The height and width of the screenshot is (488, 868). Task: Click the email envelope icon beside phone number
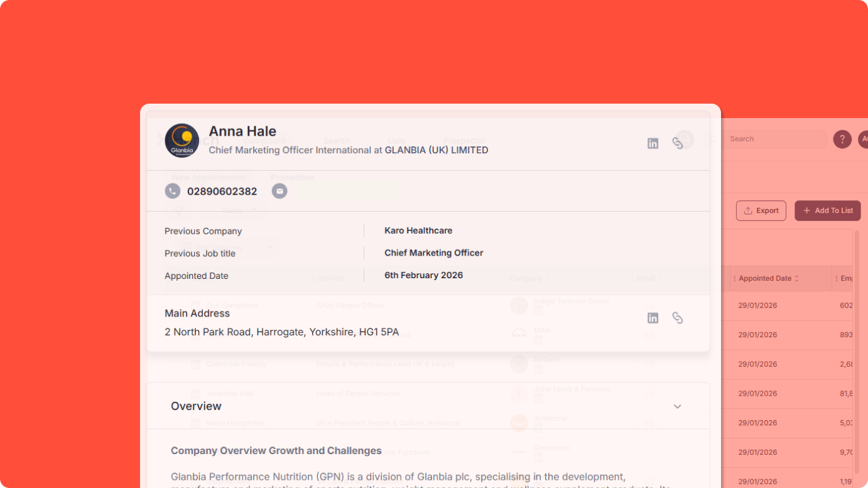pyautogui.click(x=279, y=191)
